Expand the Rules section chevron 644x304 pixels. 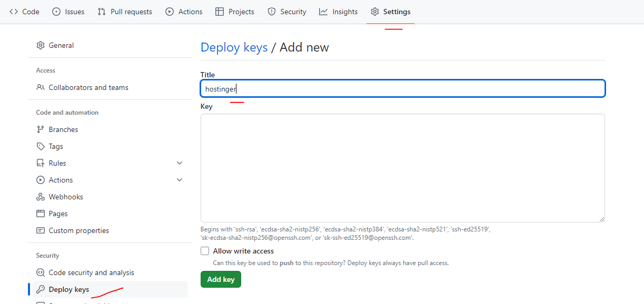[x=180, y=163]
